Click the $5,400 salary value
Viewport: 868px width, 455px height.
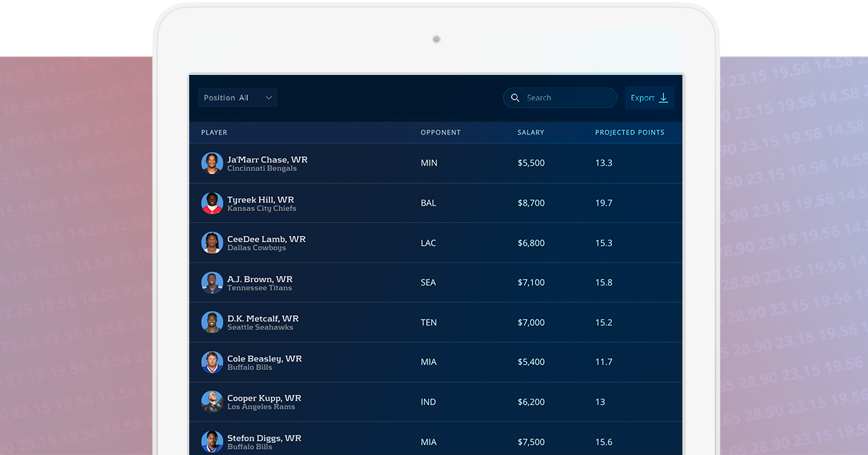pyautogui.click(x=531, y=362)
